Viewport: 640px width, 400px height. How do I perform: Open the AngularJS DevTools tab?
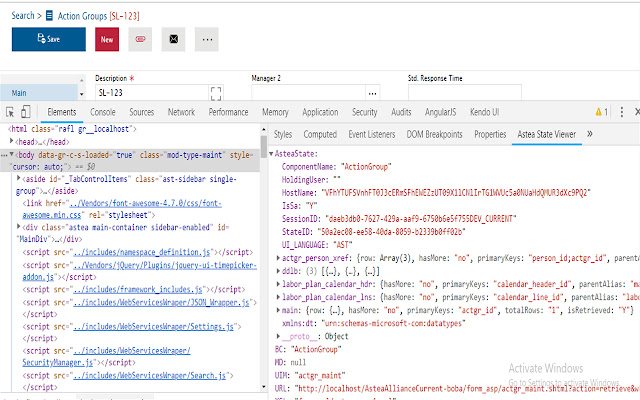tap(440, 112)
